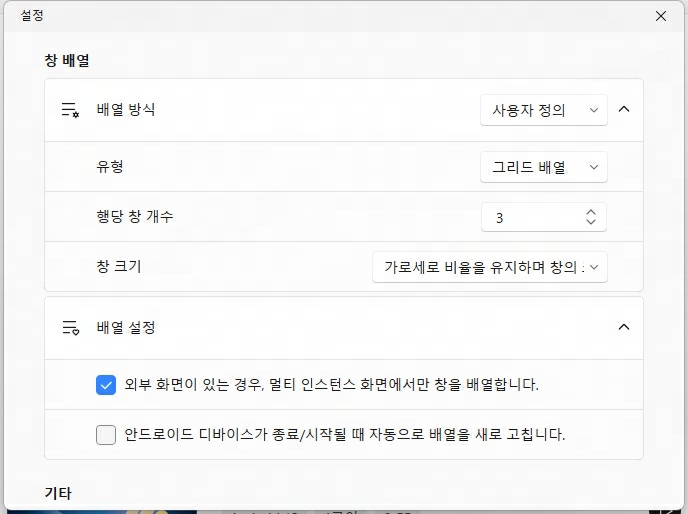Close the 설정 dialog with the X
688x514 pixels.
click(x=661, y=16)
